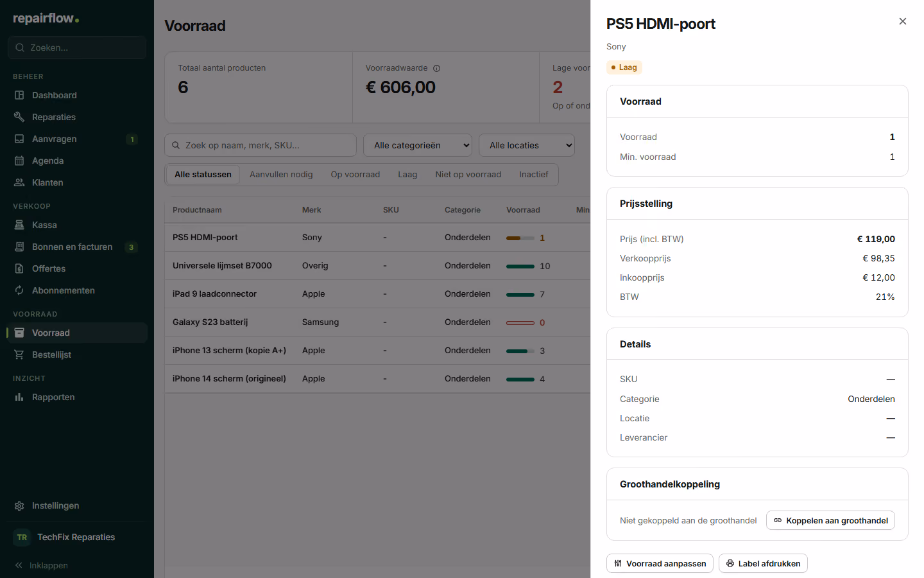Open the Universele lijmset B7000 row
Screen dimensions: 924x578
(377, 266)
